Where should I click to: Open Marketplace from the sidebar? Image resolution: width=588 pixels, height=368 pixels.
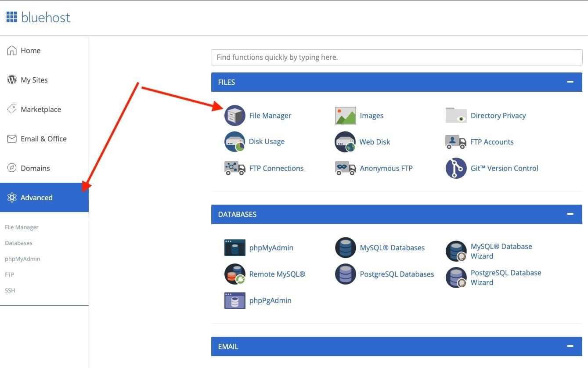pyautogui.click(x=40, y=109)
